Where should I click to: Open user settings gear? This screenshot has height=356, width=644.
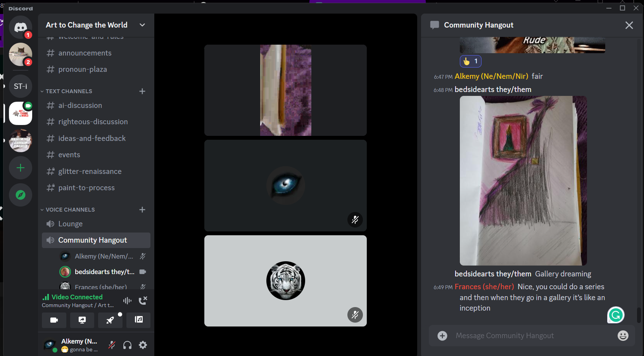(143, 345)
